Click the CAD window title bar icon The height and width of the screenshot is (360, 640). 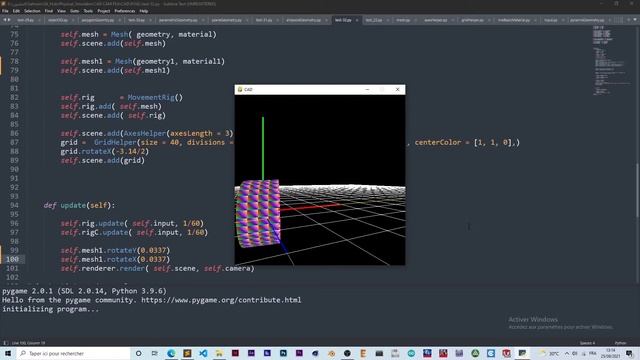click(x=240, y=89)
